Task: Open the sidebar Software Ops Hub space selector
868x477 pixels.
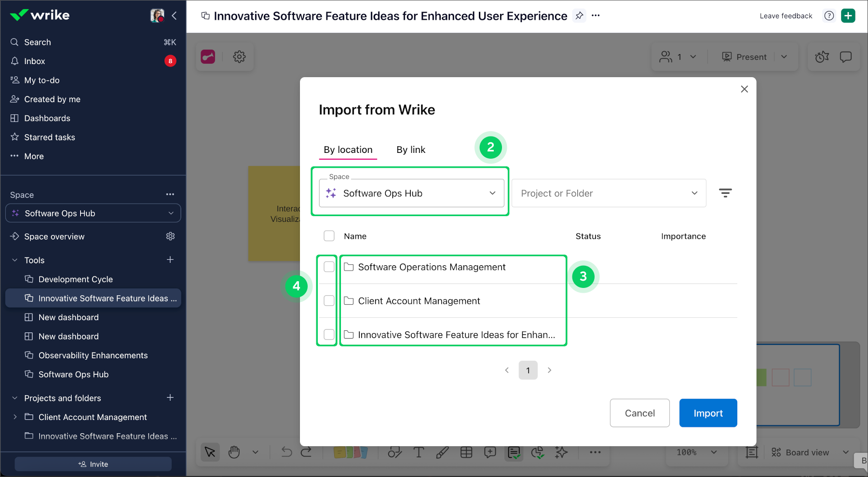Action: (93, 213)
